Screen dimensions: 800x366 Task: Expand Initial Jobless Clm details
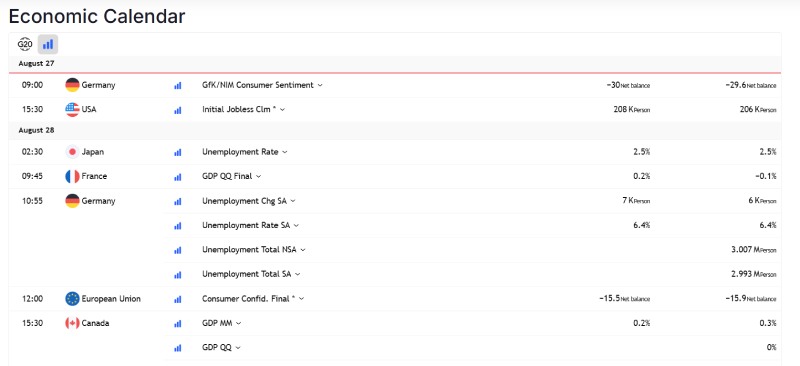pos(282,109)
